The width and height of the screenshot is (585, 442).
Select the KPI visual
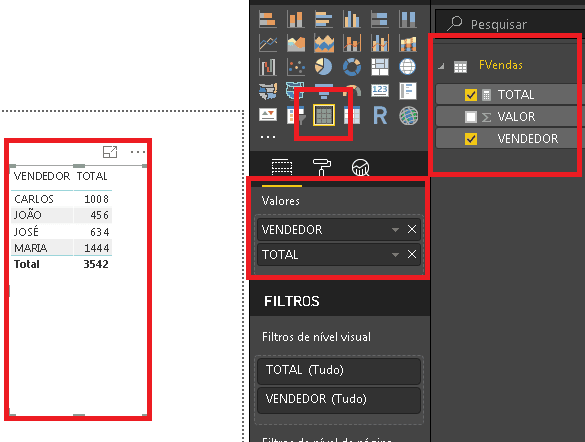click(x=268, y=115)
